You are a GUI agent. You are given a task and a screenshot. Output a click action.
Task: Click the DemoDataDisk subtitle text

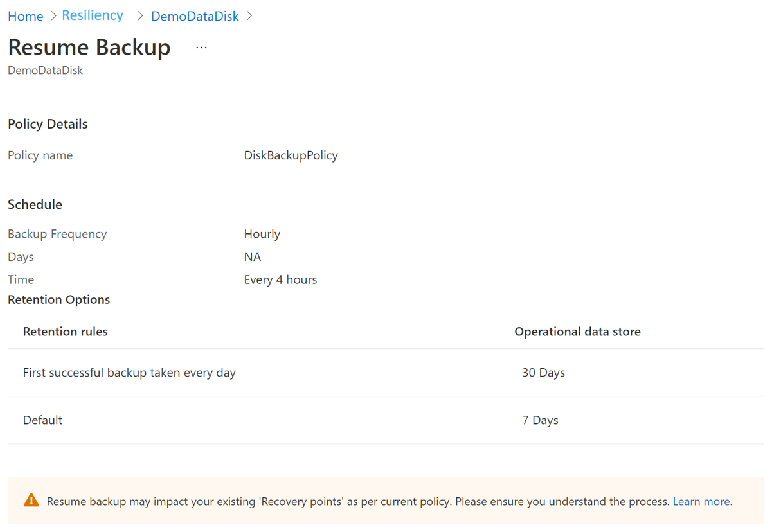point(45,70)
